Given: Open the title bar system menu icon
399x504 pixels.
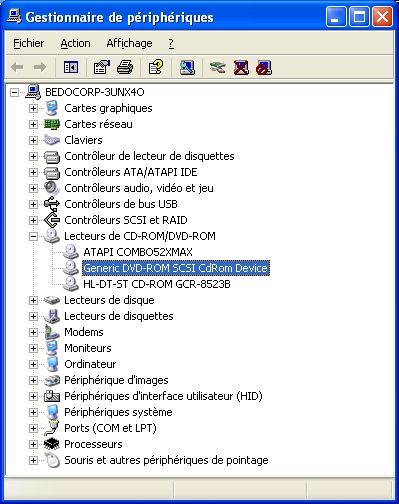Looking at the screenshot, I should point(14,17).
